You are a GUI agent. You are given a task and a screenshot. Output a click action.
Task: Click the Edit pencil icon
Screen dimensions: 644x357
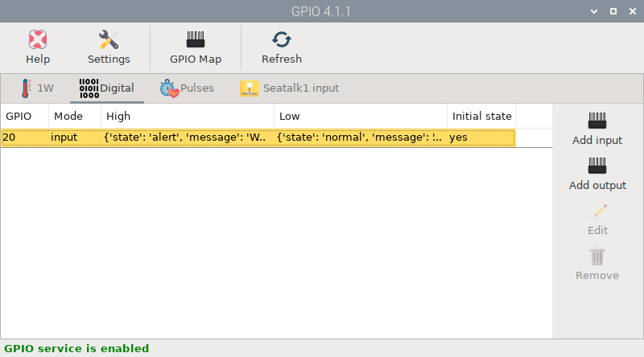point(597,211)
